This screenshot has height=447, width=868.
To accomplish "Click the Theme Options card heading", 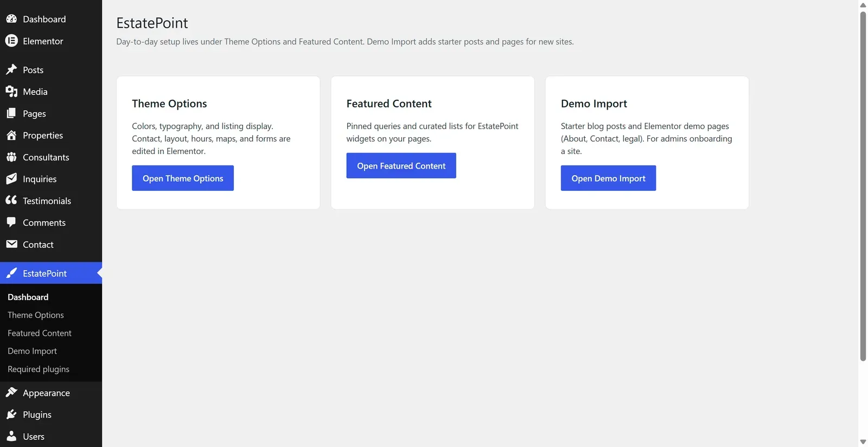I will coord(169,104).
